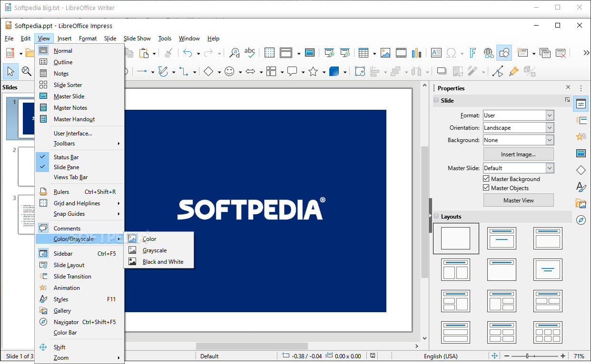Open Master Slides deck in sidebar
This screenshot has height=364, width=591.
pos(581,153)
